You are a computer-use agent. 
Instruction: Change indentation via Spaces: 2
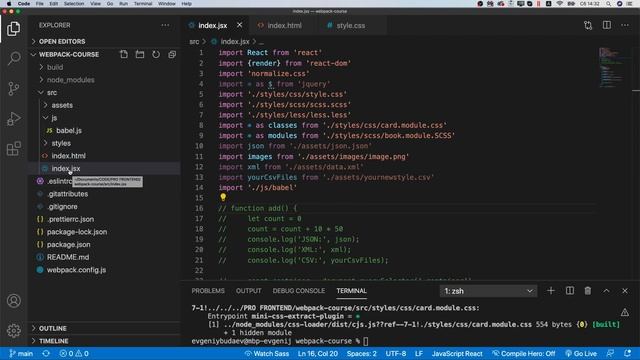pyautogui.click(x=362, y=353)
